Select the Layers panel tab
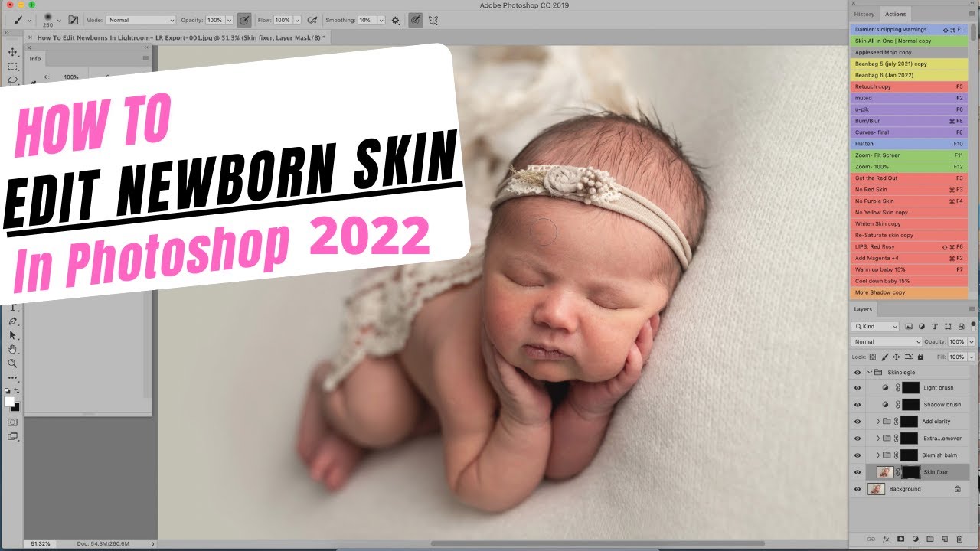 tap(863, 309)
